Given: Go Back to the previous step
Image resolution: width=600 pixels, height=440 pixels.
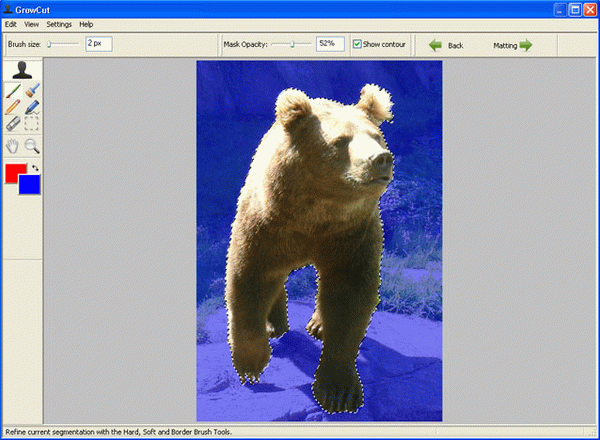Looking at the screenshot, I should [446, 45].
